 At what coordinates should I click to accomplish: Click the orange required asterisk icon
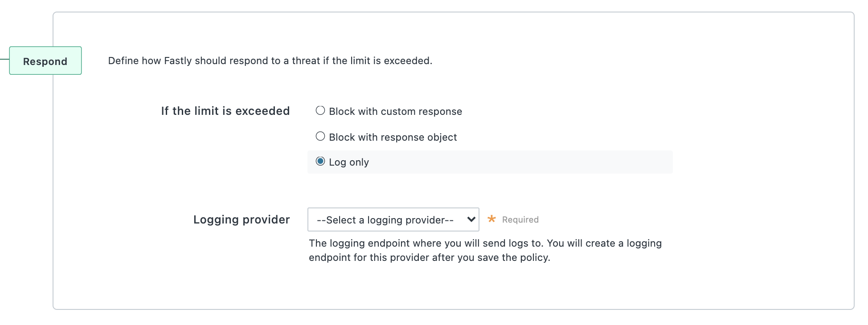pos(491,219)
